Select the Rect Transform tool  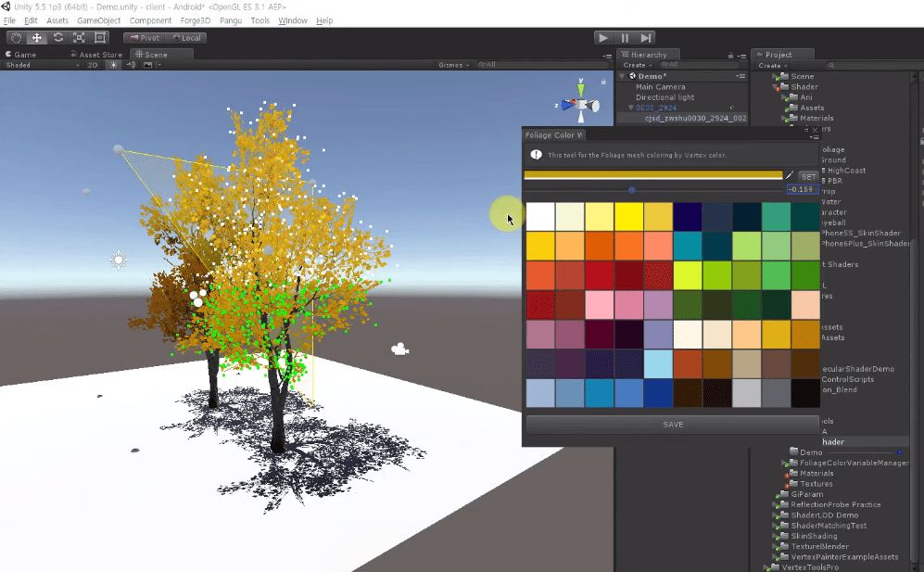98,38
